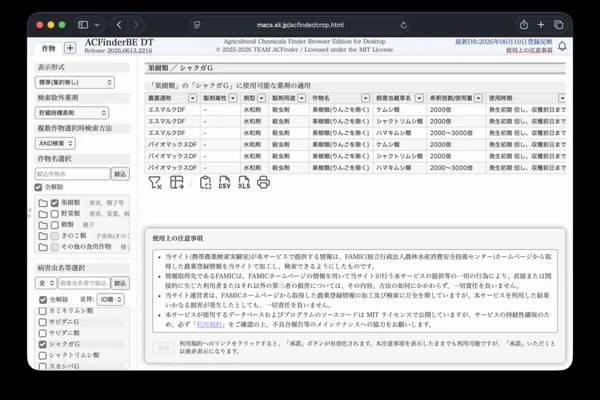
Task: Open the Safari share icon
Action: [524, 25]
